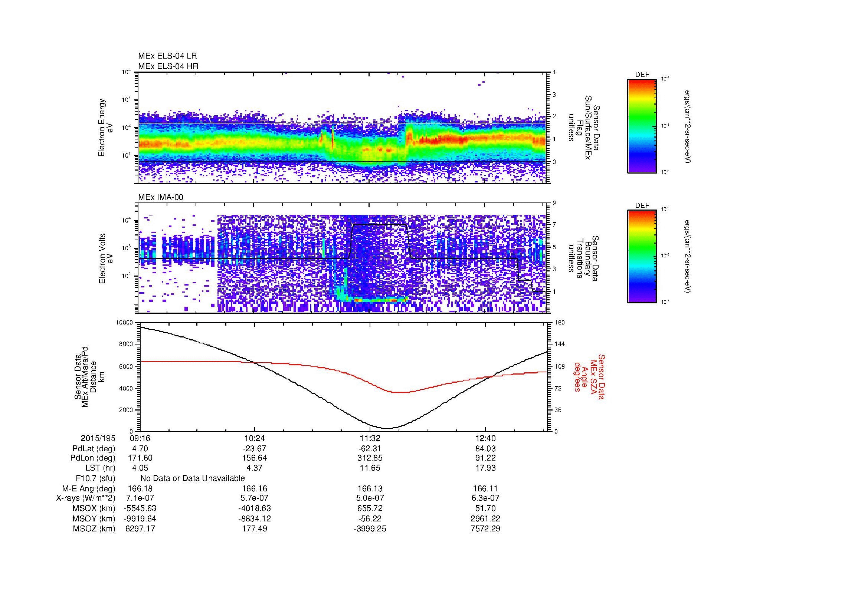Click the MSOY value '2961.22'
Viewport: 868px width, 613px height.
(485, 518)
